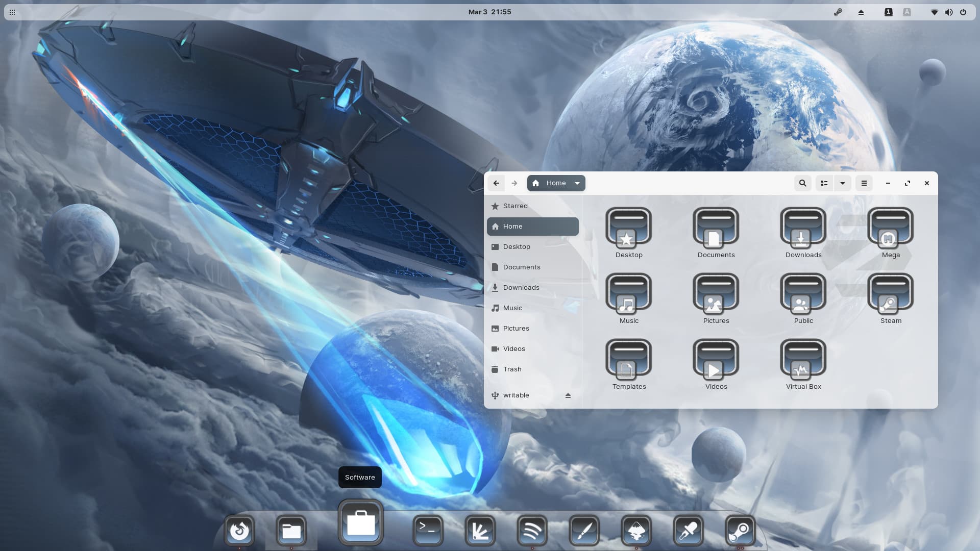The width and height of the screenshot is (980, 551).
Task: Open the clock and calendar menu
Action: click(x=489, y=12)
